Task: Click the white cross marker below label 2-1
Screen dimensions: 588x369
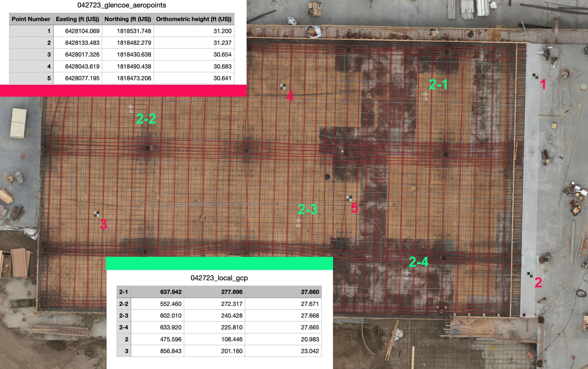Action: click(425, 95)
